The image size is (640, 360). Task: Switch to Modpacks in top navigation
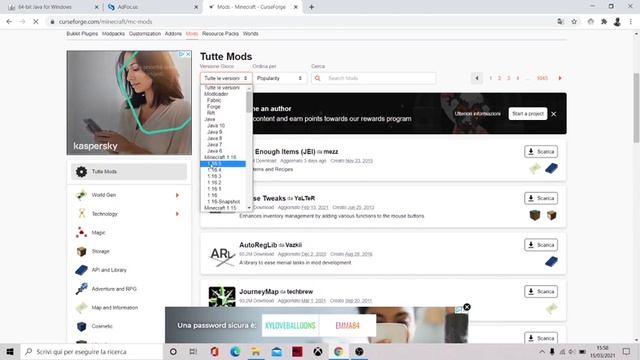[113, 34]
